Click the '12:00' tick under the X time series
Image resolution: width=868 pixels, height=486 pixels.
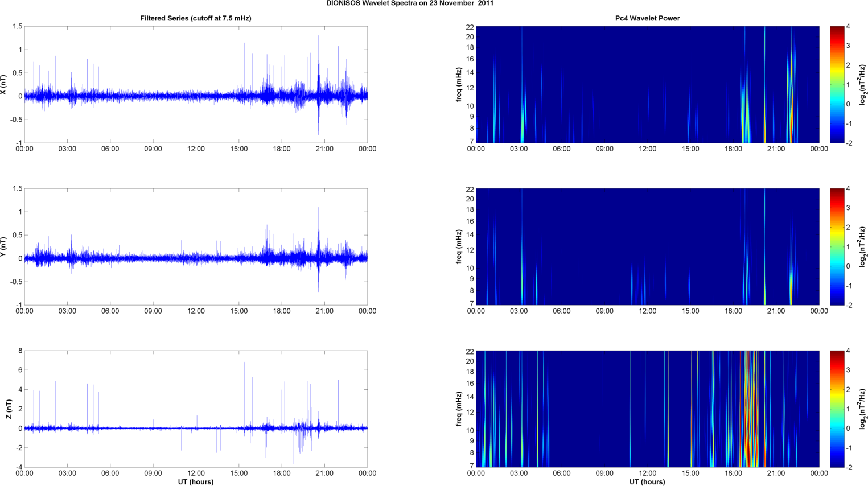(x=196, y=149)
